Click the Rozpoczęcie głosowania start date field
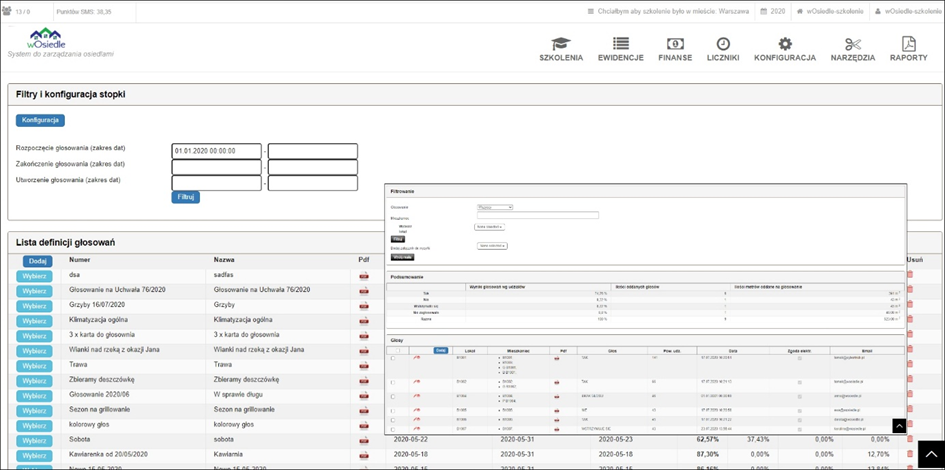945x470 pixels. coord(216,151)
